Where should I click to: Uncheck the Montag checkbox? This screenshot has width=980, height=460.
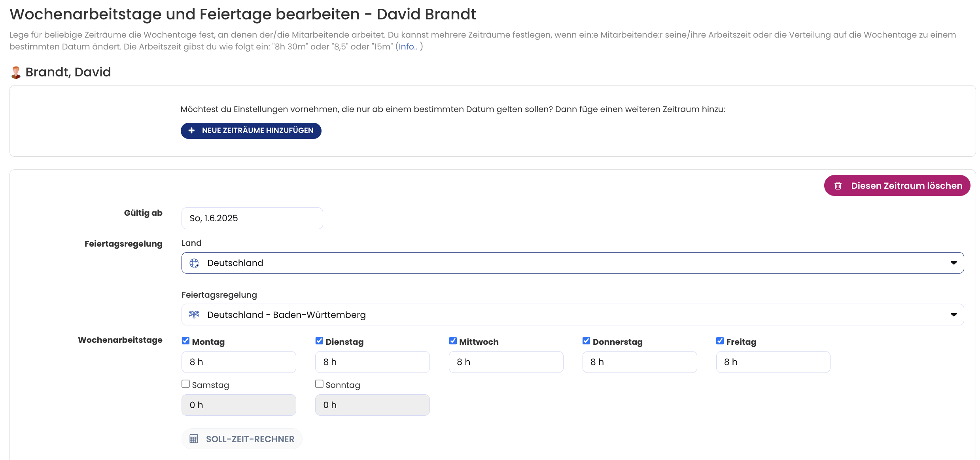coord(185,341)
